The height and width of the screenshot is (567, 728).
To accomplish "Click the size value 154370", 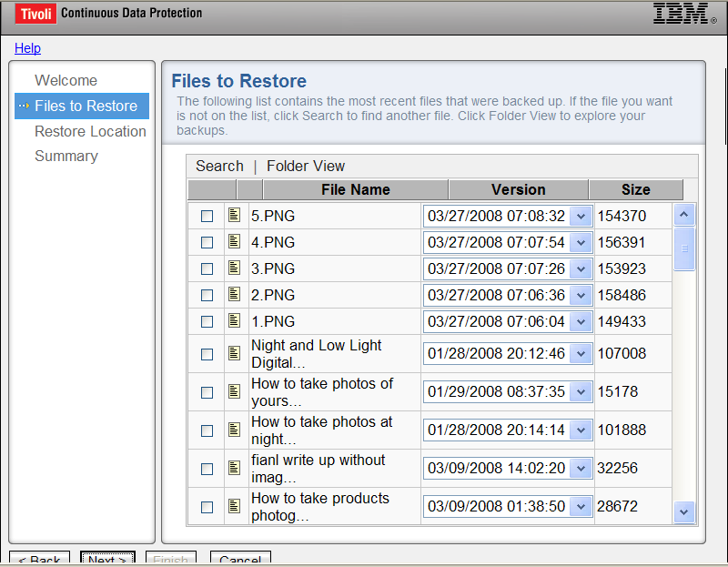I will [x=622, y=216].
